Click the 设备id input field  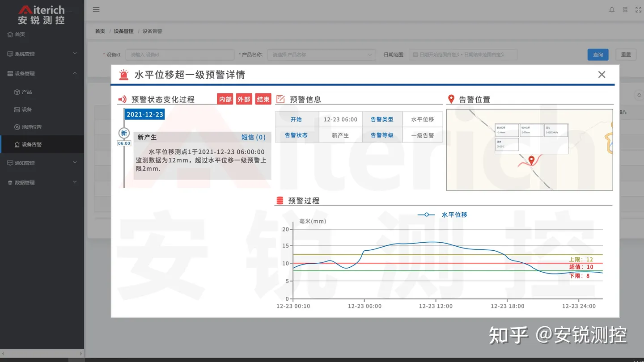pos(180,55)
